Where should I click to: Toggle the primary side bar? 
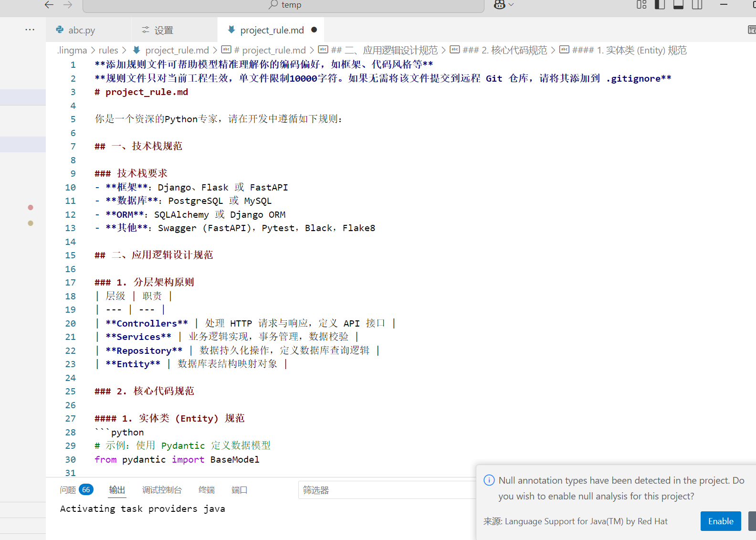[x=660, y=5]
